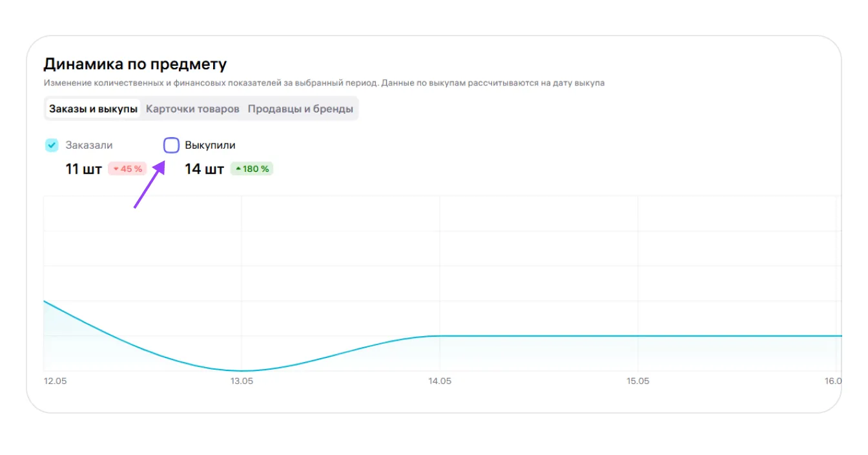This screenshot has height=455, width=868.
Task: Click the Динамика по предмету heading
Action: click(135, 64)
